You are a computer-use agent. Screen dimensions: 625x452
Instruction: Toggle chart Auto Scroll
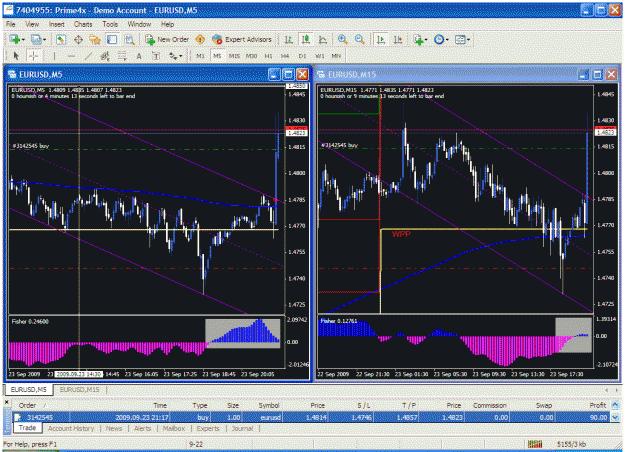tap(381, 39)
